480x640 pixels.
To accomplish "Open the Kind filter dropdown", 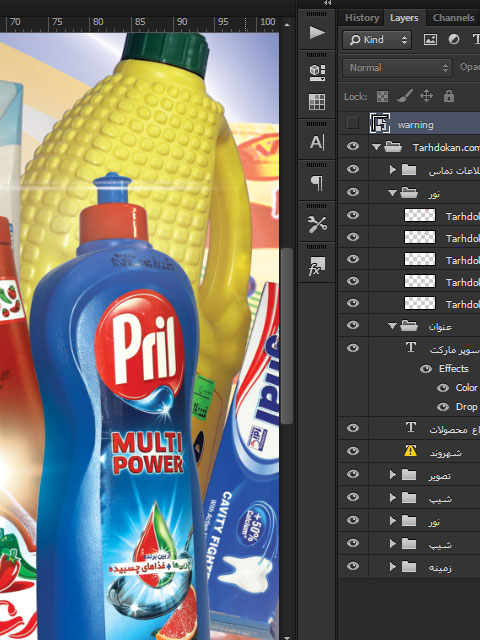I will (x=377, y=40).
